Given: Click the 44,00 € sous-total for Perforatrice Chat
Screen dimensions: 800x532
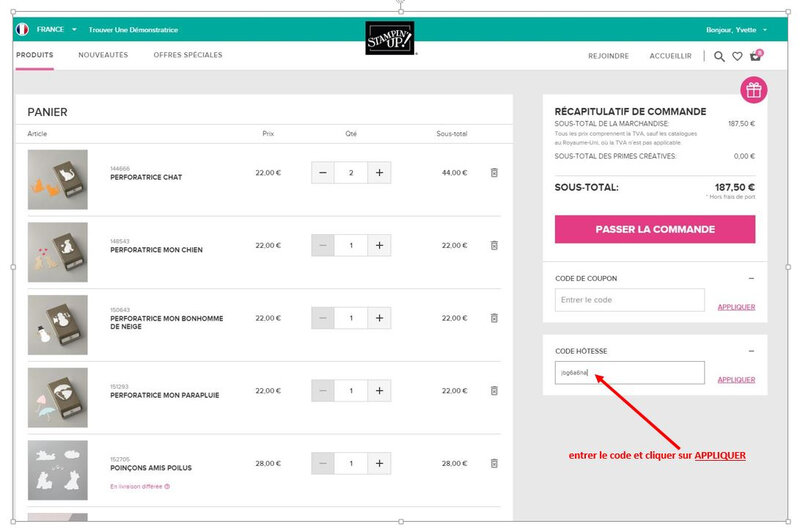Looking at the screenshot, I should pyautogui.click(x=454, y=173).
